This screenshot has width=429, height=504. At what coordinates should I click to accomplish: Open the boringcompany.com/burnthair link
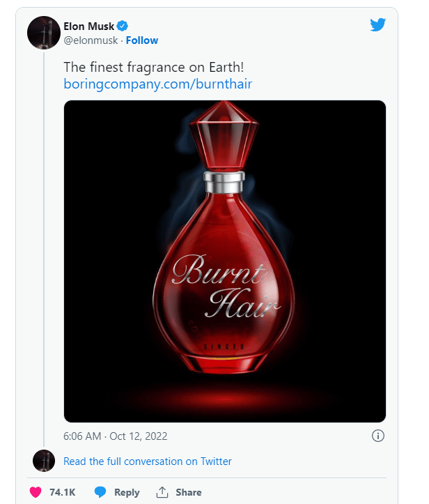coord(157,84)
